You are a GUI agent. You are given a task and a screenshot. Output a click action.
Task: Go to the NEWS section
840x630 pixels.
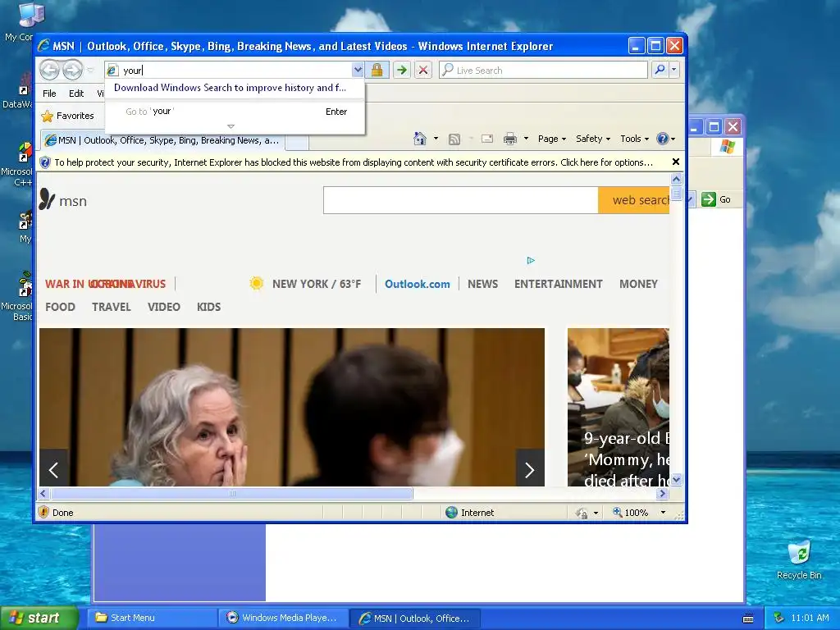coord(482,284)
